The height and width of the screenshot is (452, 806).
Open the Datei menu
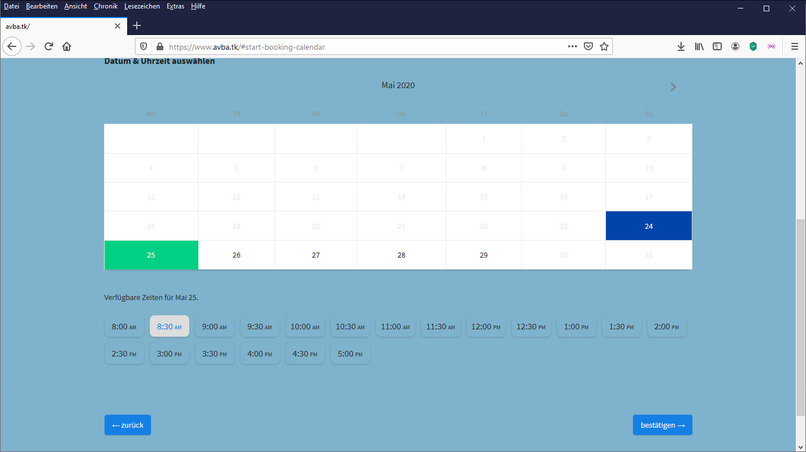11,6
